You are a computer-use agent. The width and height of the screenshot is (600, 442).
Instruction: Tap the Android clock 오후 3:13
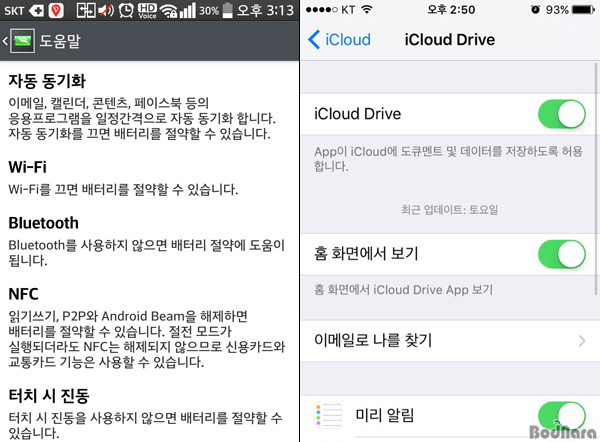[x=265, y=10]
